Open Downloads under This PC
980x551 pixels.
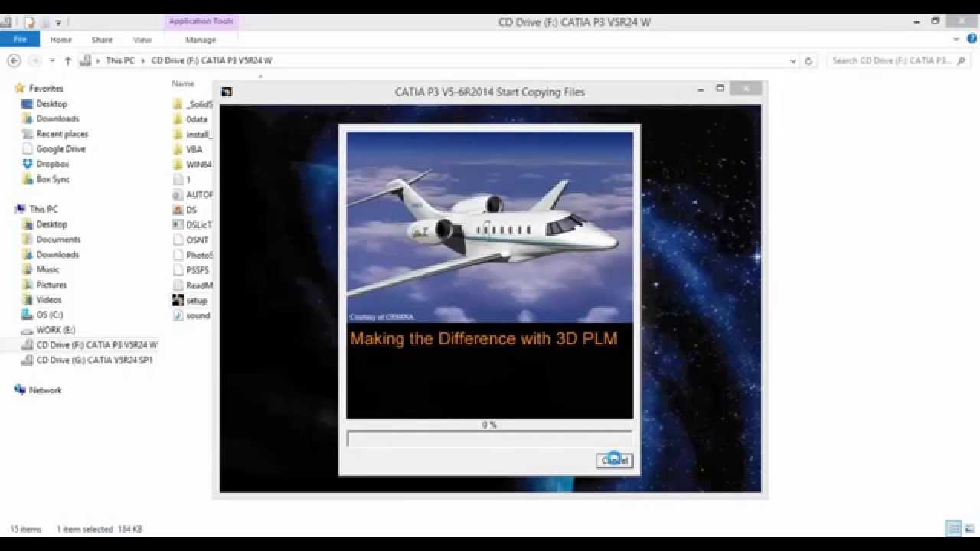click(x=57, y=254)
